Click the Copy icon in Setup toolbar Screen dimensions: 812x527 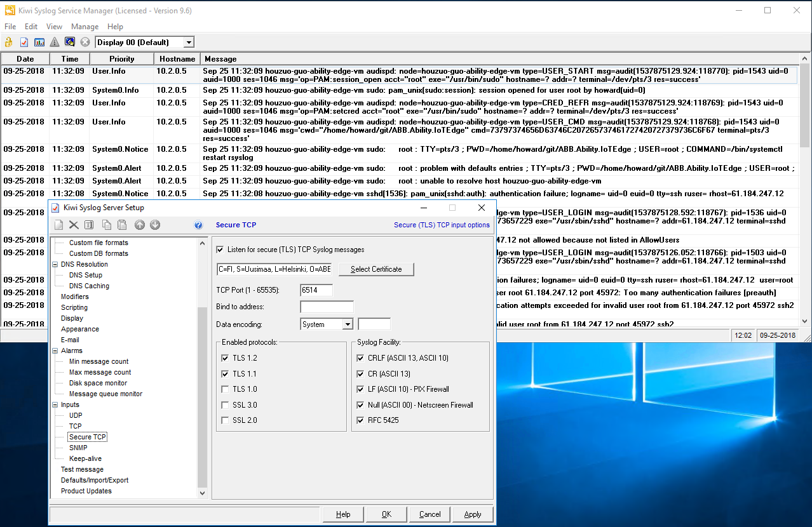click(x=107, y=225)
